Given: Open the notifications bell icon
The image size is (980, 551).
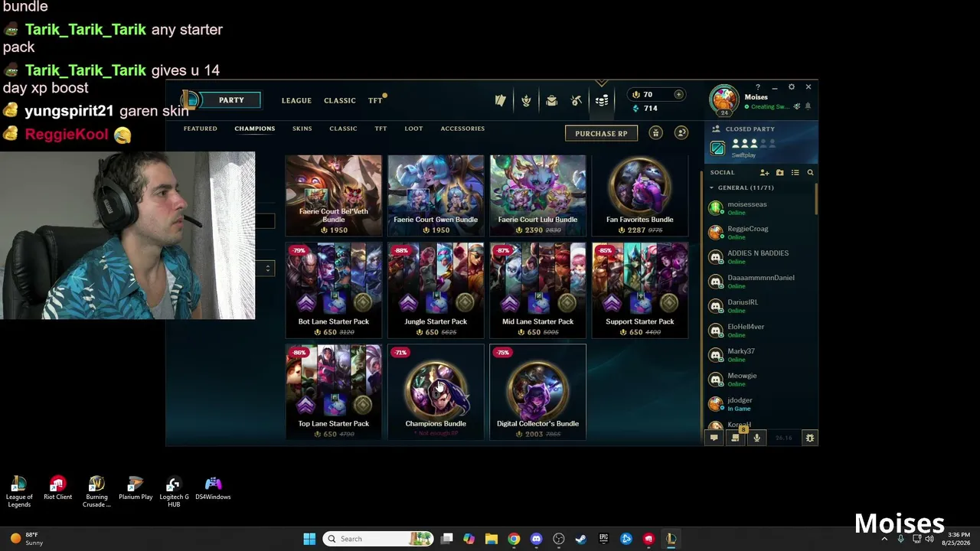Looking at the screenshot, I should coord(808,106).
